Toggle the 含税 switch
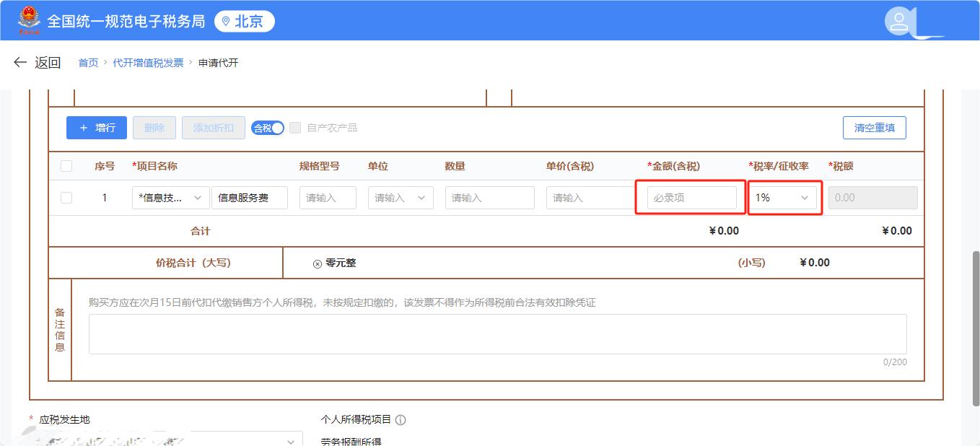Viewport: 980px width, 446px height. pyautogui.click(x=268, y=128)
